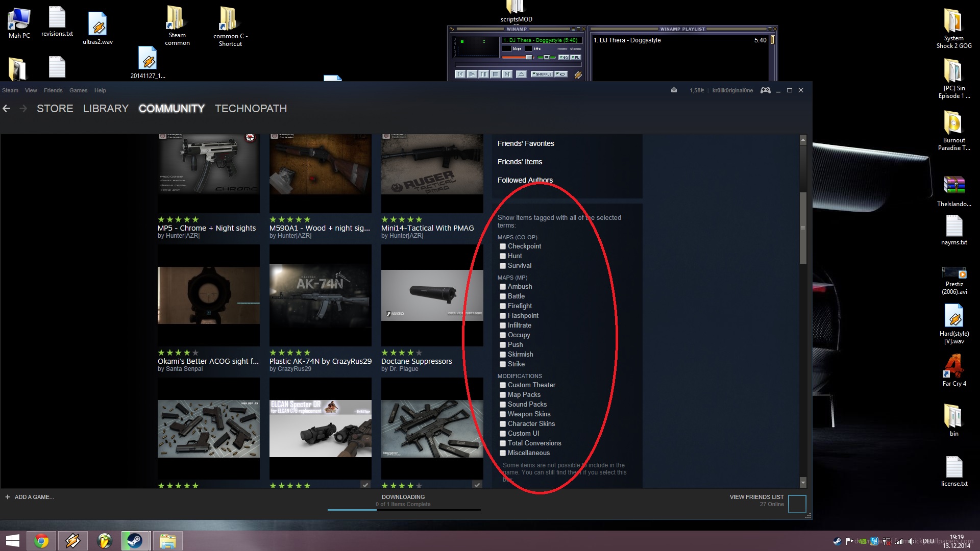The image size is (980, 551).
Task: Click the Winamp next track button
Action: (x=507, y=74)
